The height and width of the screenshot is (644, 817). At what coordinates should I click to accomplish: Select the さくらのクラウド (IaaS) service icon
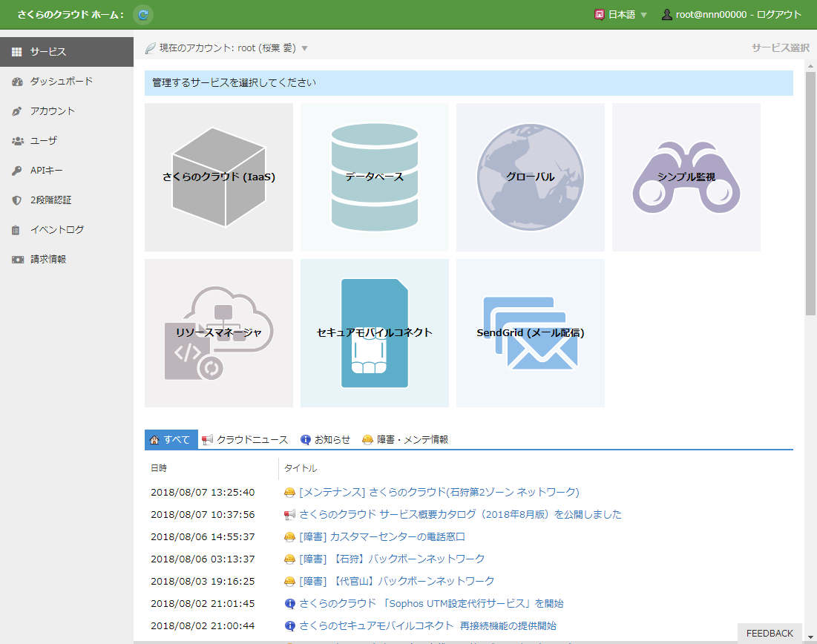pos(217,177)
